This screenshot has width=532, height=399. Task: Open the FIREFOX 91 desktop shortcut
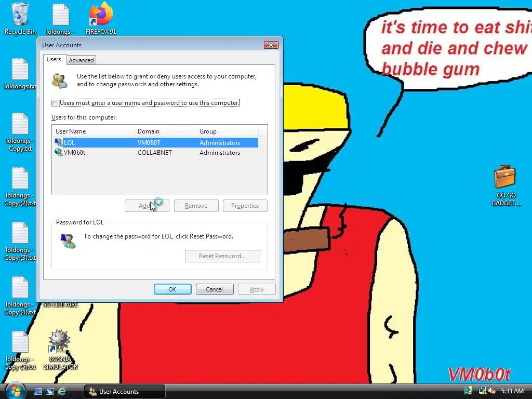point(101,18)
